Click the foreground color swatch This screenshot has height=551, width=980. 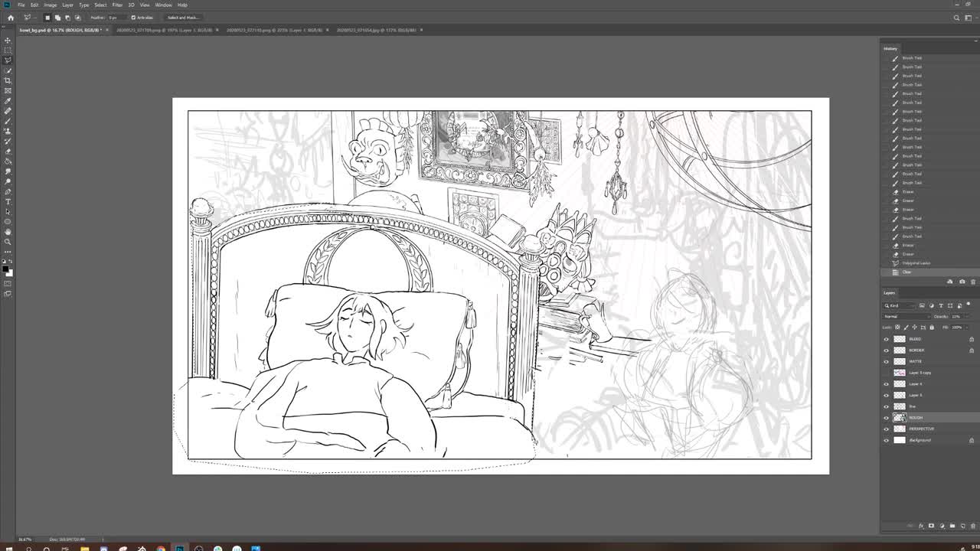pos(6,268)
